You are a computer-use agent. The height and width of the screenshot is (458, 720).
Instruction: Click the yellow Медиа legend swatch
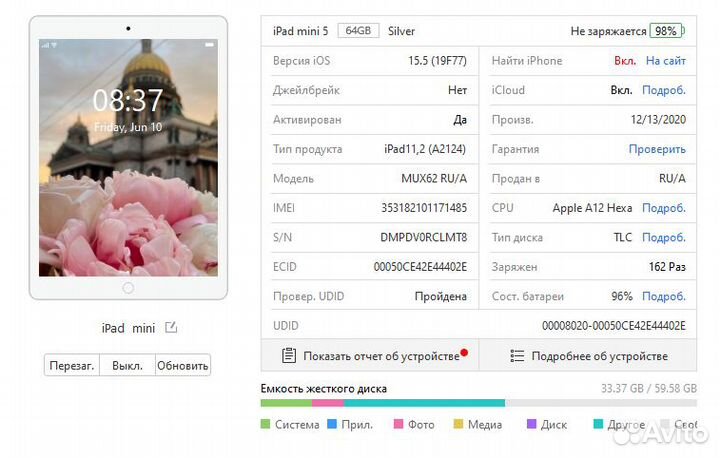pos(458,424)
